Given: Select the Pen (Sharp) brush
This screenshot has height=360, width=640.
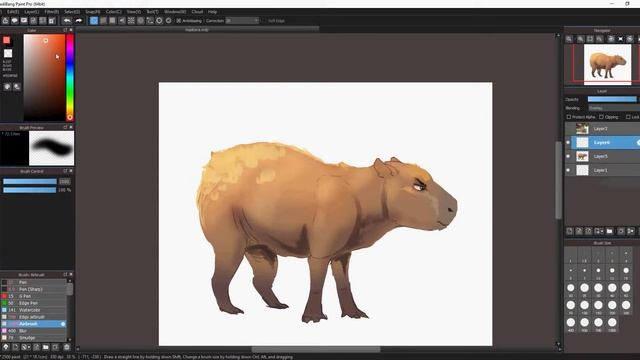Looking at the screenshot, I should [x=33, y=289].
